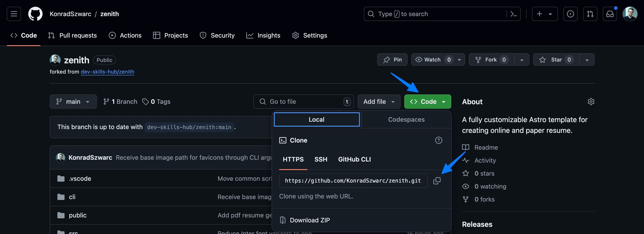644x234 pixels.
Task: Open the Releases section heading
Action: [477, 224]
